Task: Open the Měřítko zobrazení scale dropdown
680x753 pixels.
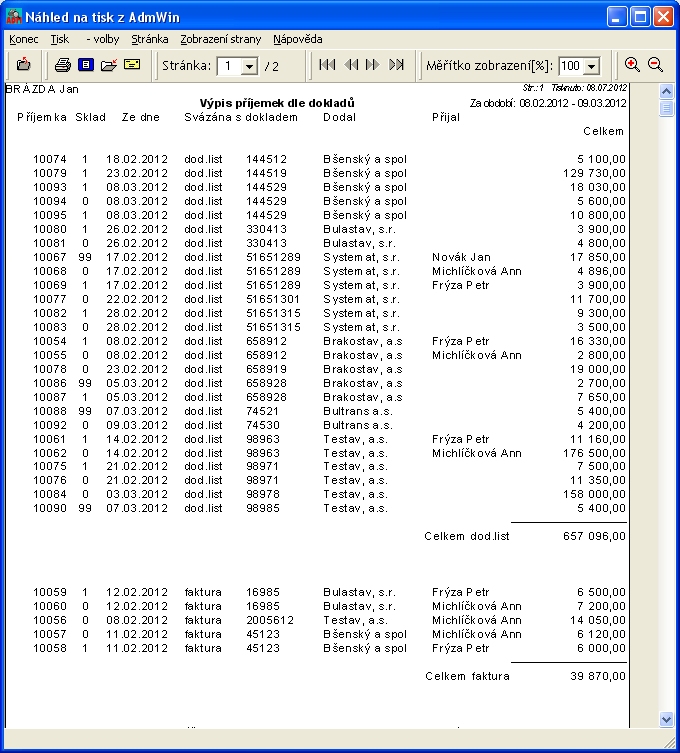Action: 592,66
